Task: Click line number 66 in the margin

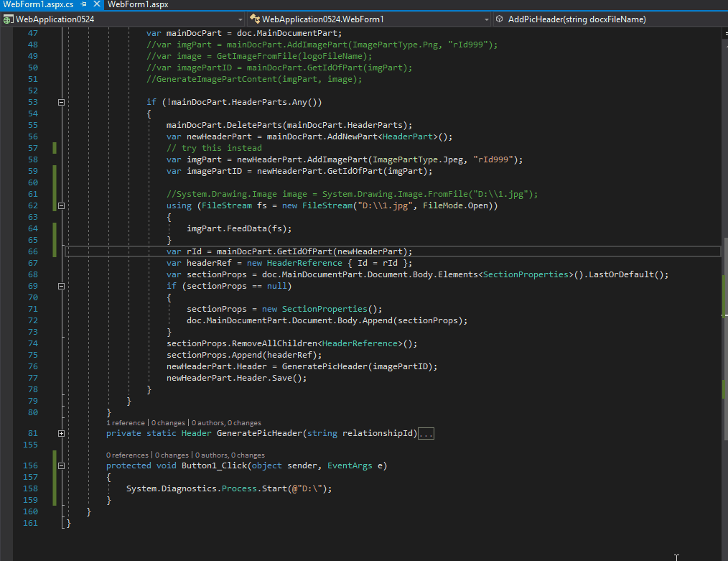Action: coord(33,251)
